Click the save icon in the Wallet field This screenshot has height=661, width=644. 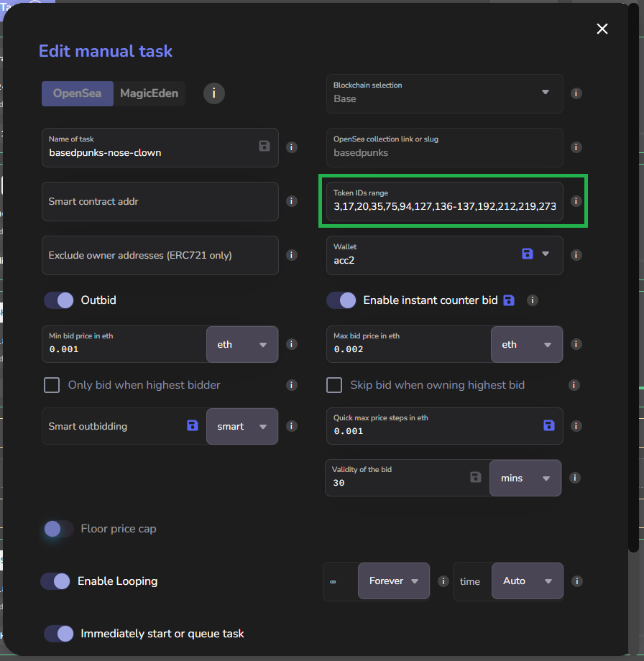point(528,254)
